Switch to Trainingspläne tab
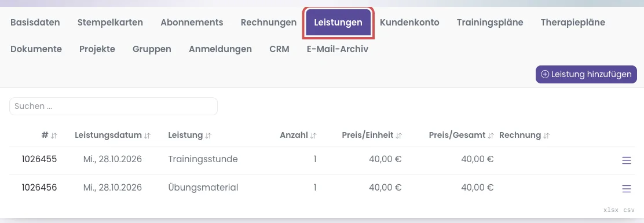The image size is (644, 223). (490, 23)
